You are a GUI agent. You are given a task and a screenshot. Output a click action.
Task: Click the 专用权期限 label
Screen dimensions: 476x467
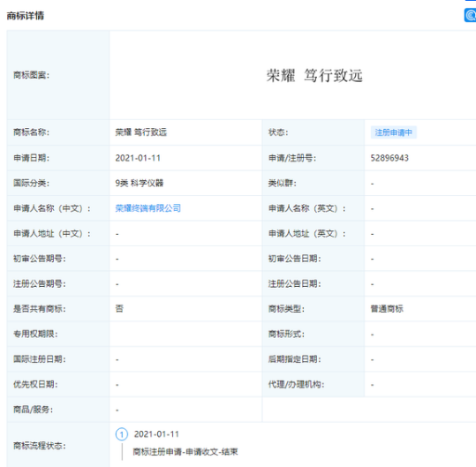[35, 334]
